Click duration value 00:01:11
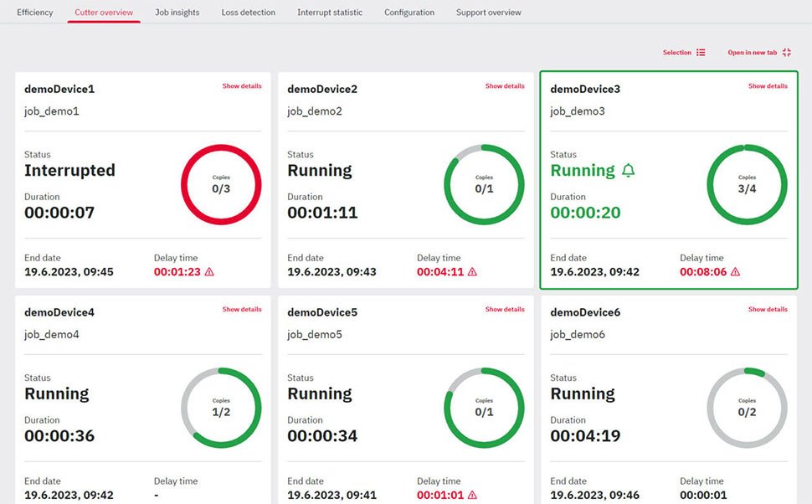 (322, 213)
